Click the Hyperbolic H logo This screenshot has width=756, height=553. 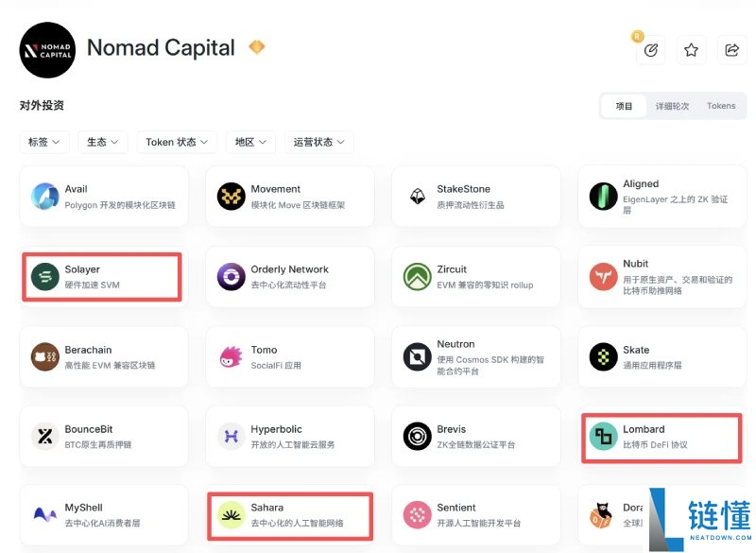[x=231, y=437]
